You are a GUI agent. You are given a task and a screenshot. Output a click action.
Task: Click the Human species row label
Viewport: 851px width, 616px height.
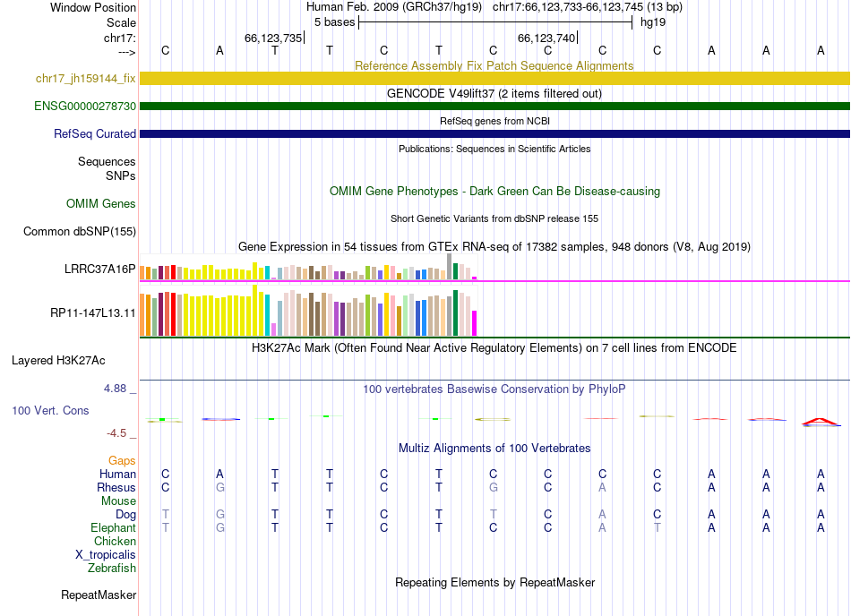point(117,474)
